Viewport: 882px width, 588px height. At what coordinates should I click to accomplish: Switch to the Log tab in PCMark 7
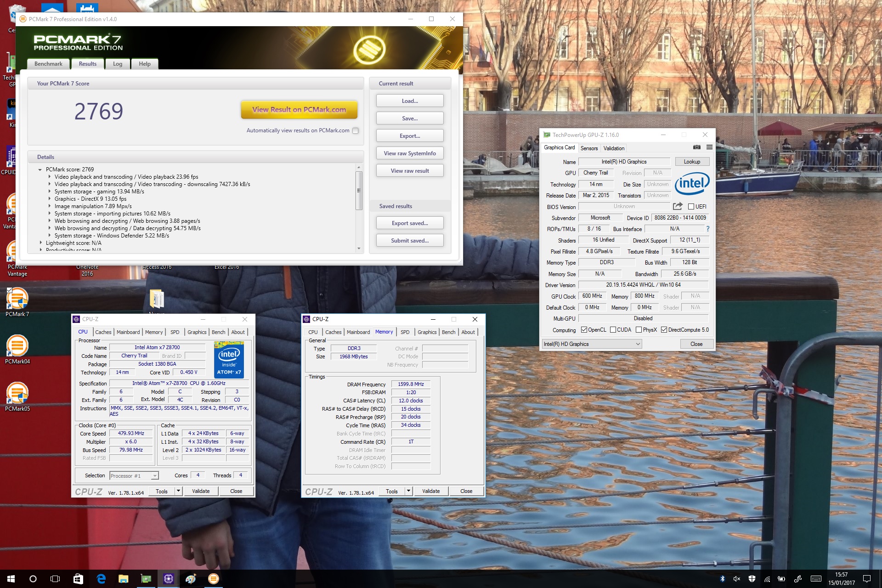[x=118, y=64]
